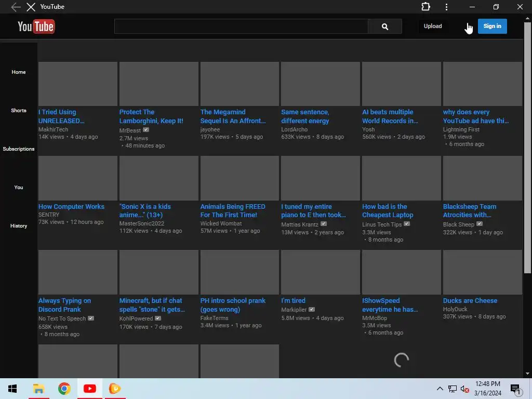Viewport: 532px width, 399px height.
Task: Open "Same sentence, different energy" video title
Action: (305, 116)
